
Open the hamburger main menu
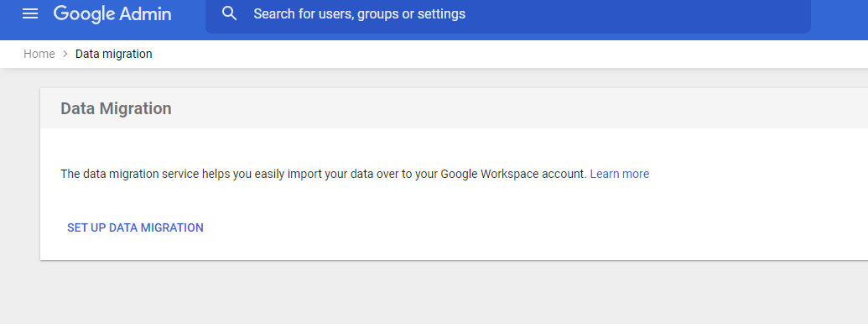pyautogui.click(x=30, y=13)
